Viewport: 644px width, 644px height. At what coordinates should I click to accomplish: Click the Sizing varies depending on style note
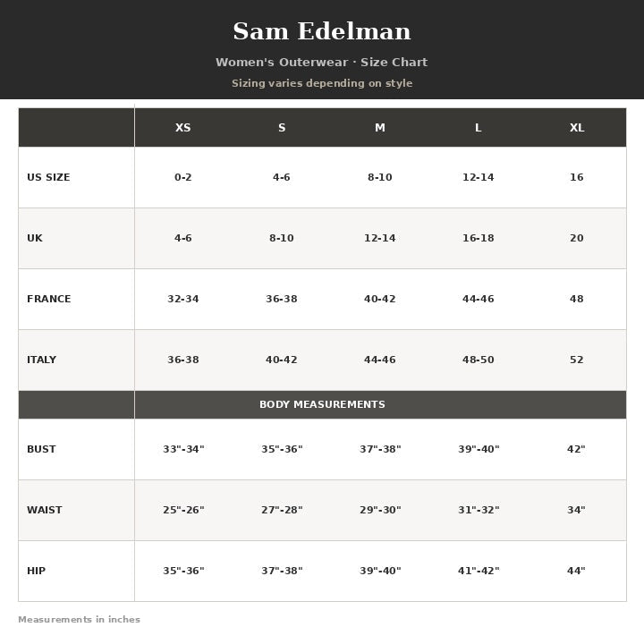[x=322, y=83]
